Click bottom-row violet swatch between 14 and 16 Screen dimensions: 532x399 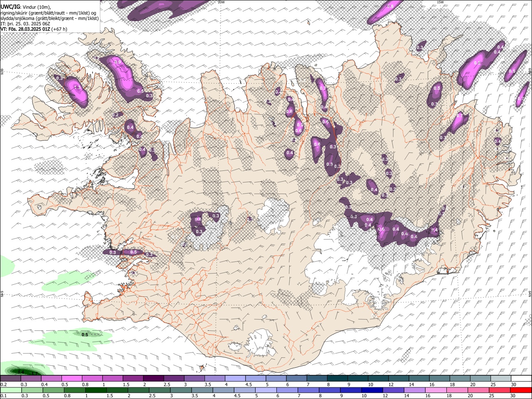coord(414,390)
